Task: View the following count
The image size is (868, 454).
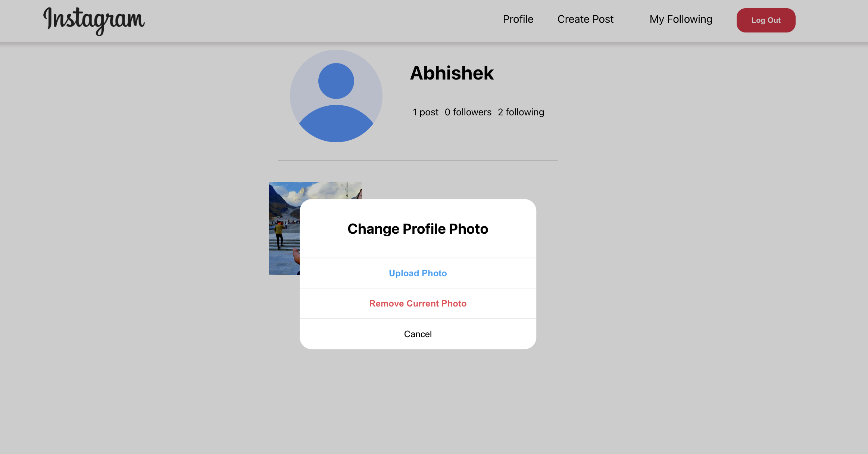Action: click(521, 112)
